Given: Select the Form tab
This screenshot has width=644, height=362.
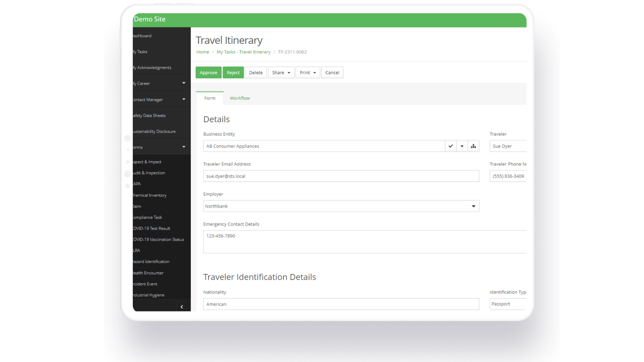Looking at the screenshot, I should coord(210,98).
